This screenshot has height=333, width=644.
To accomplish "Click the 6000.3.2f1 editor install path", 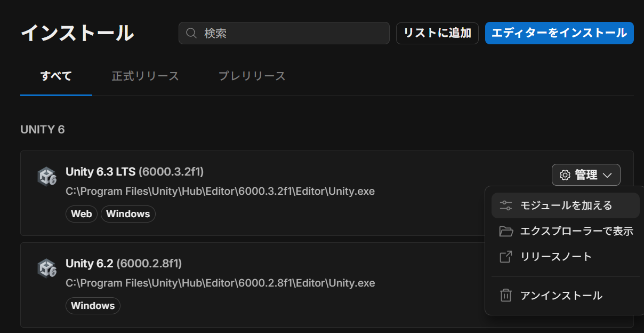I will point(220,191).
